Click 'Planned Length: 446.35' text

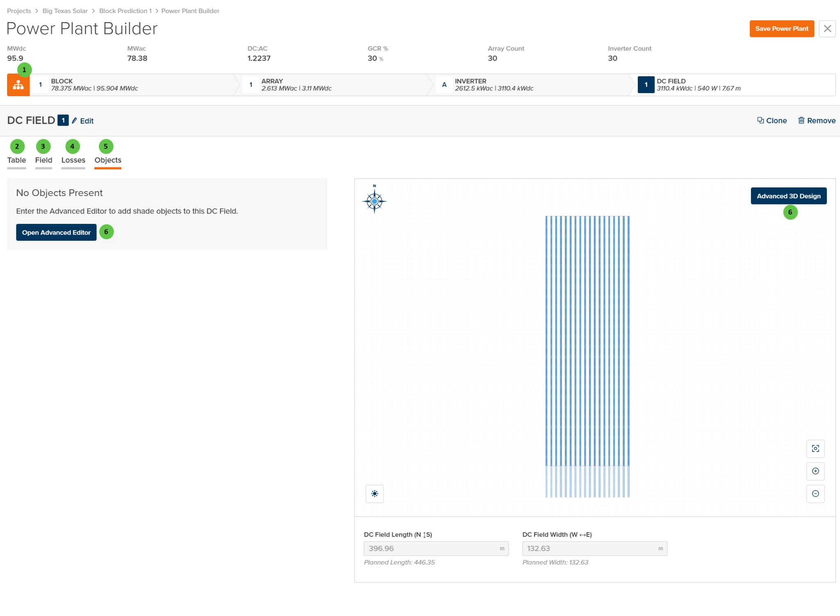coord(399,562)
